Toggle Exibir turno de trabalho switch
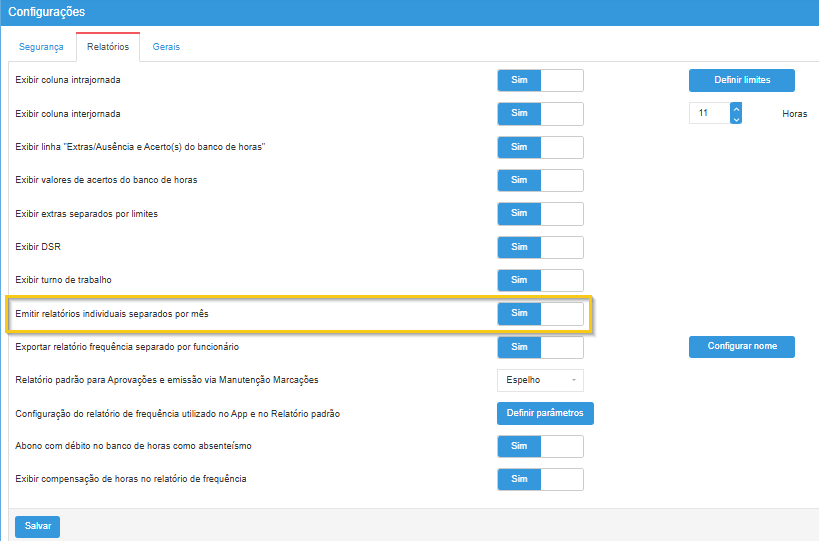This screenshot has height=541, width=819. tap(540, 280)
